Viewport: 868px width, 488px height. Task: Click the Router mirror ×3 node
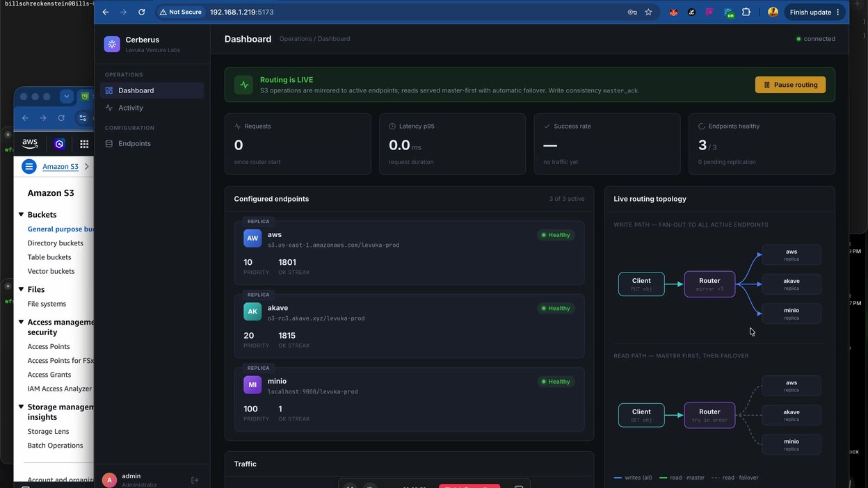click(x=709, y=284)
